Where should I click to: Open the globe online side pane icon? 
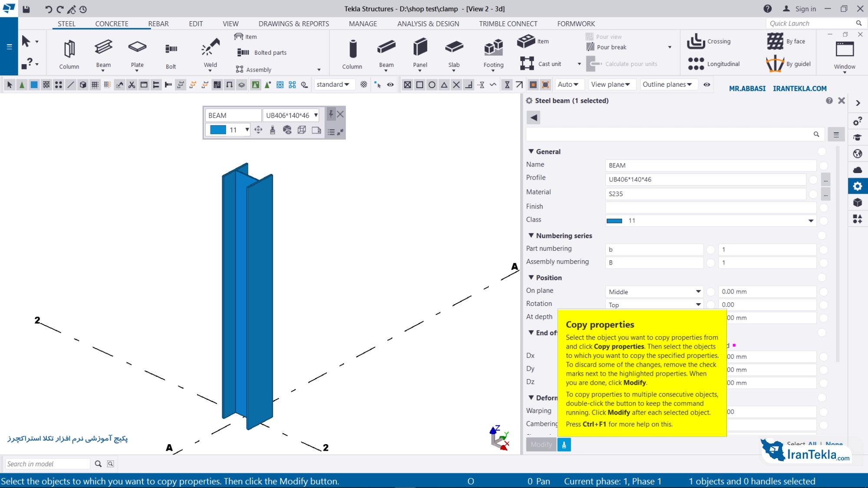click(858, 154)
